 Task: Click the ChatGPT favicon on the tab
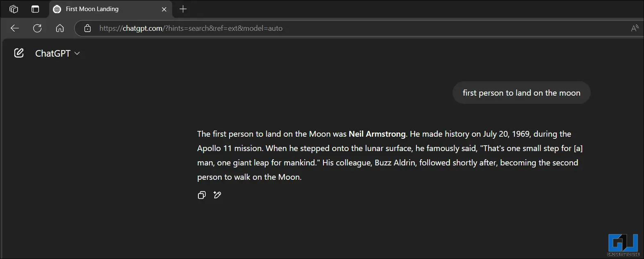click(x=57, y=9)
